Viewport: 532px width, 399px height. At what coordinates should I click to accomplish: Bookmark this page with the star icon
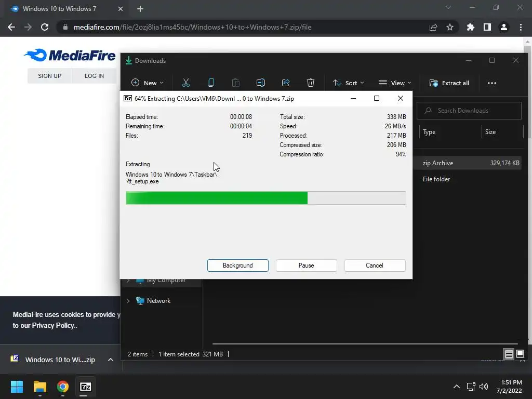click(x=450, y=27)
